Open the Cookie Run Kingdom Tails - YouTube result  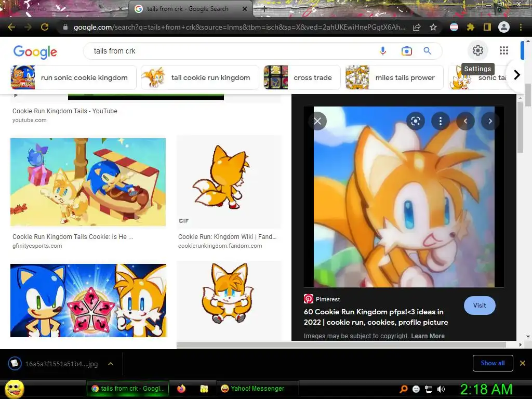coord(65,111)
